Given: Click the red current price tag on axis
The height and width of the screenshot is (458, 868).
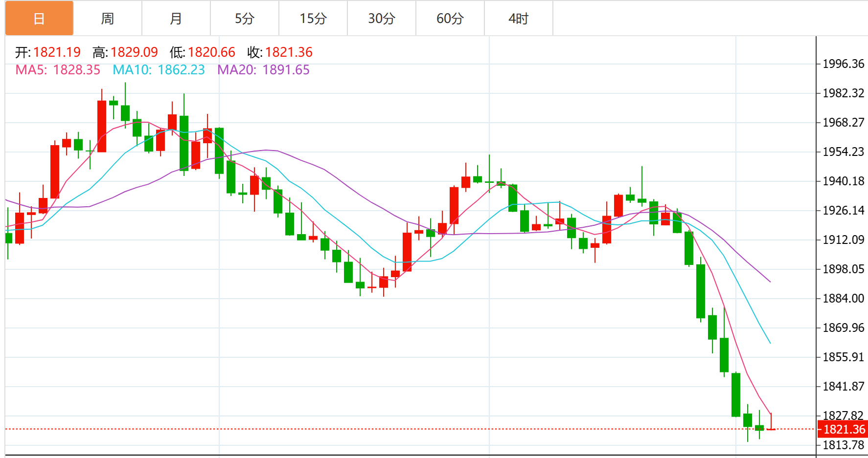Looking at the screenshot, I should click(x=844, y=429).
